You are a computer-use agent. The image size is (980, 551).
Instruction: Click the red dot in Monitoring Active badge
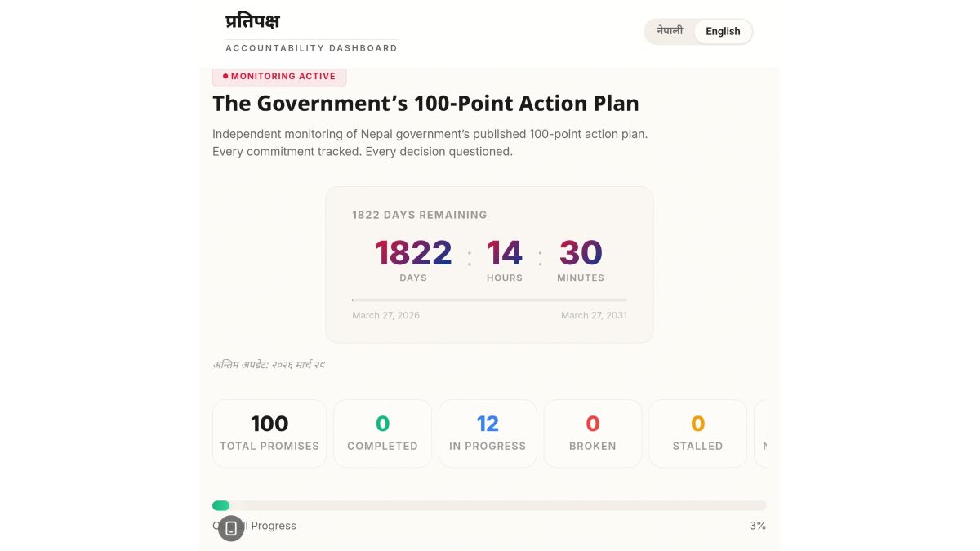point(225,76)
